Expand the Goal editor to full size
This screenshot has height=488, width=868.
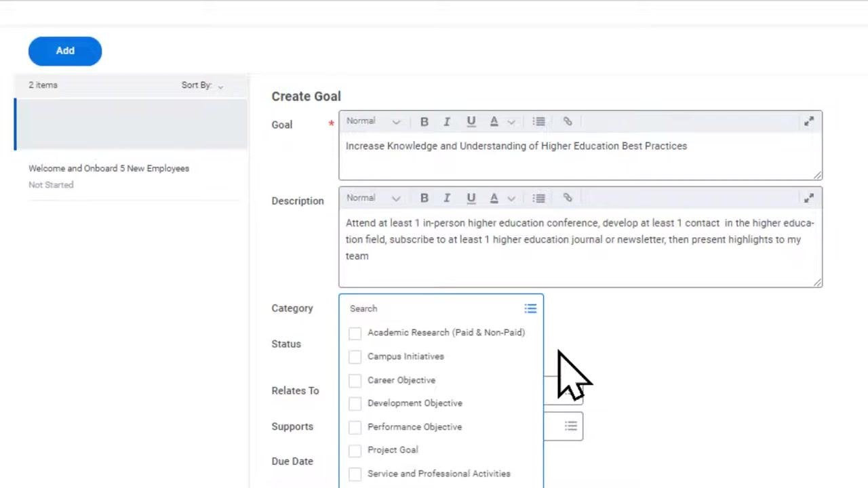tap(809, 121)
